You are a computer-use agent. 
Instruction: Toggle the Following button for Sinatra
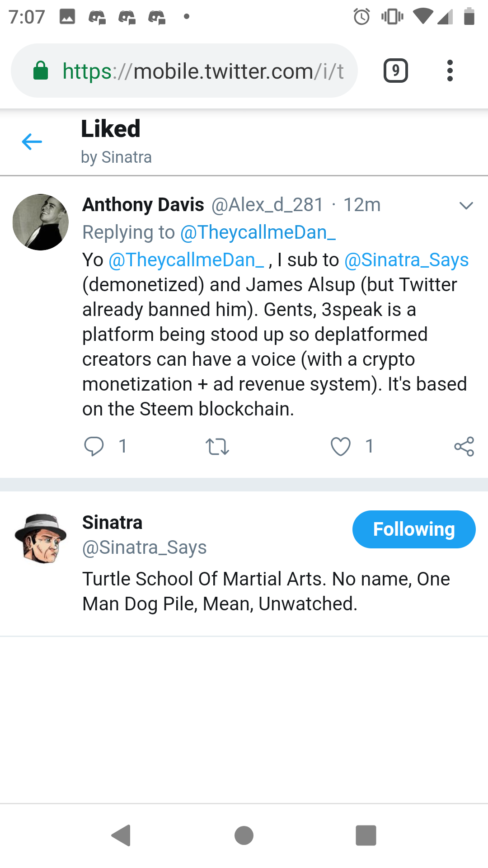pos(414,529)
